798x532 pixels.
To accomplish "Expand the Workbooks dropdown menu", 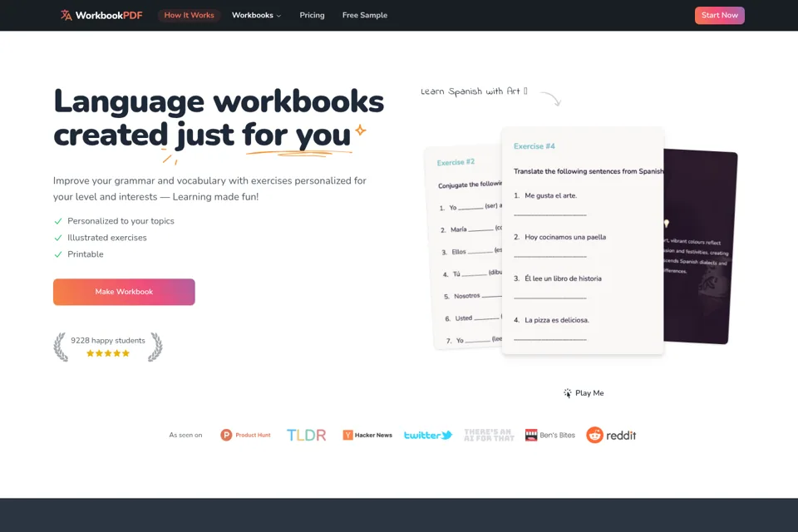I will click(x=256, y=15).
